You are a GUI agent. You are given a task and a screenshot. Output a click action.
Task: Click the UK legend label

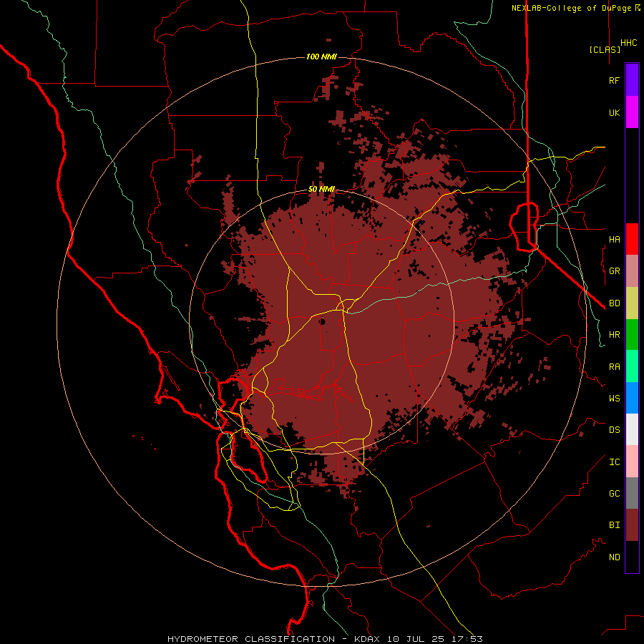(x=615, y=112)
